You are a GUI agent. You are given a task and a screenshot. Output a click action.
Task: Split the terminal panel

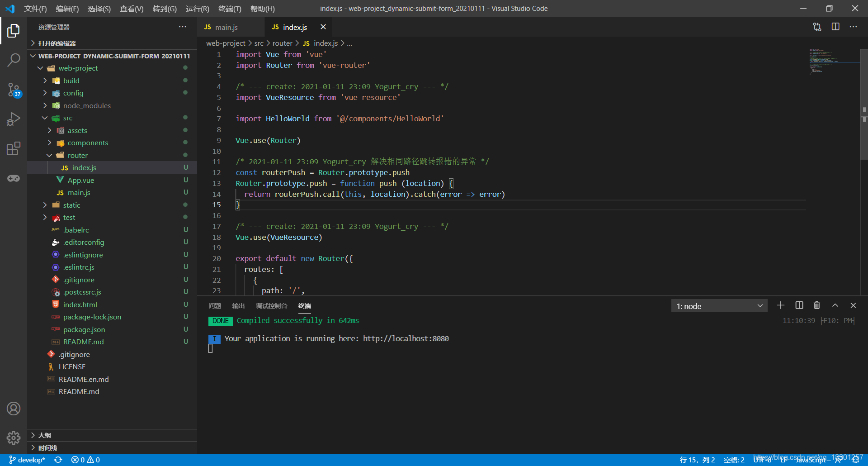point(799,306)
